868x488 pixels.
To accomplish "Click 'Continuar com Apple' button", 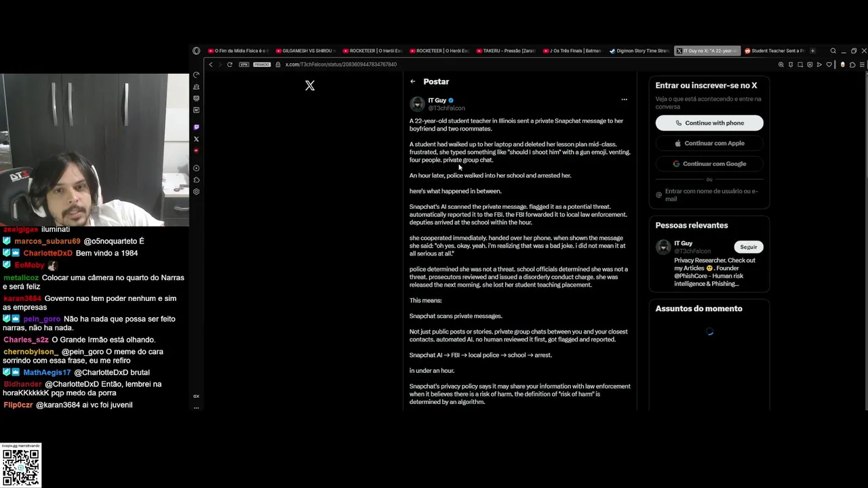I will [709, 143].
